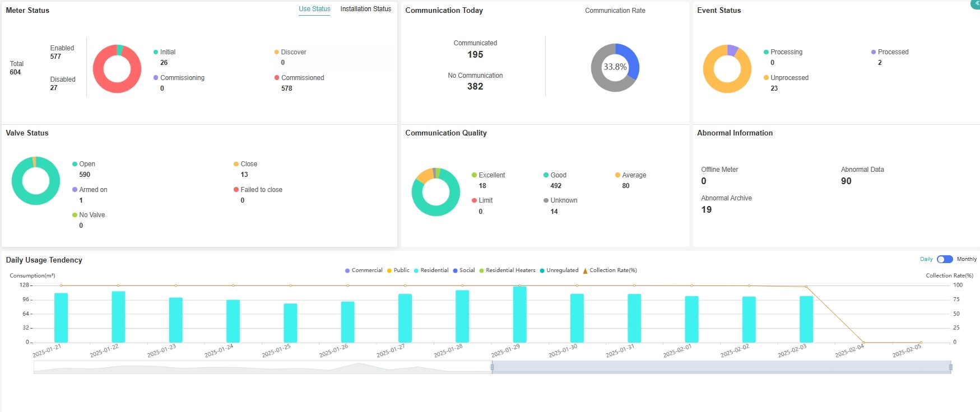Switch to the Installation Status tab

[x=365, y=9]
